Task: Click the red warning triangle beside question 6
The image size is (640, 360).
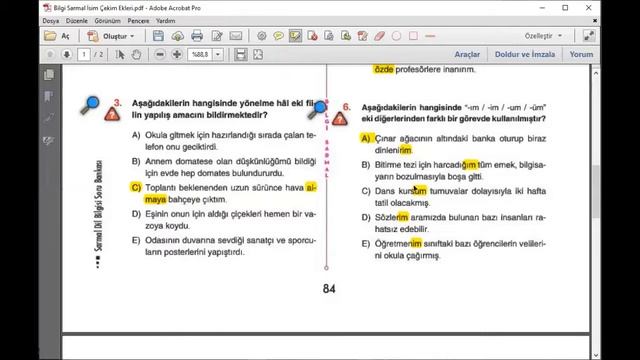Action: (340, 119)
